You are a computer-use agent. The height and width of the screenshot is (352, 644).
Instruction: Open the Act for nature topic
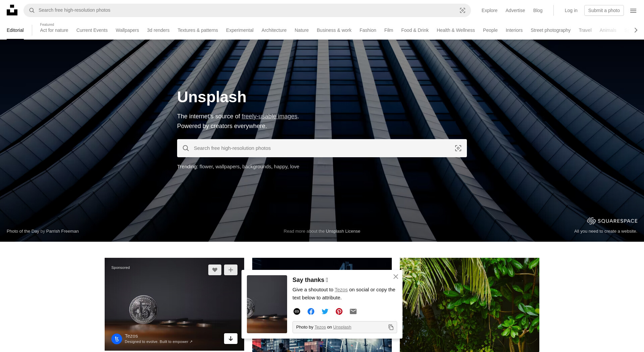[x=54, y=30]
